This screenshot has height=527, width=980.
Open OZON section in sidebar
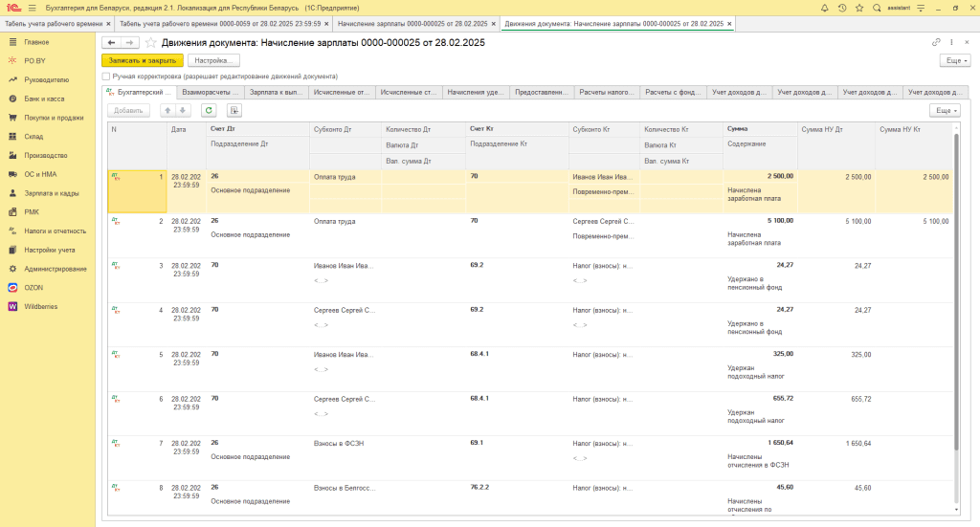coord(33,288)
